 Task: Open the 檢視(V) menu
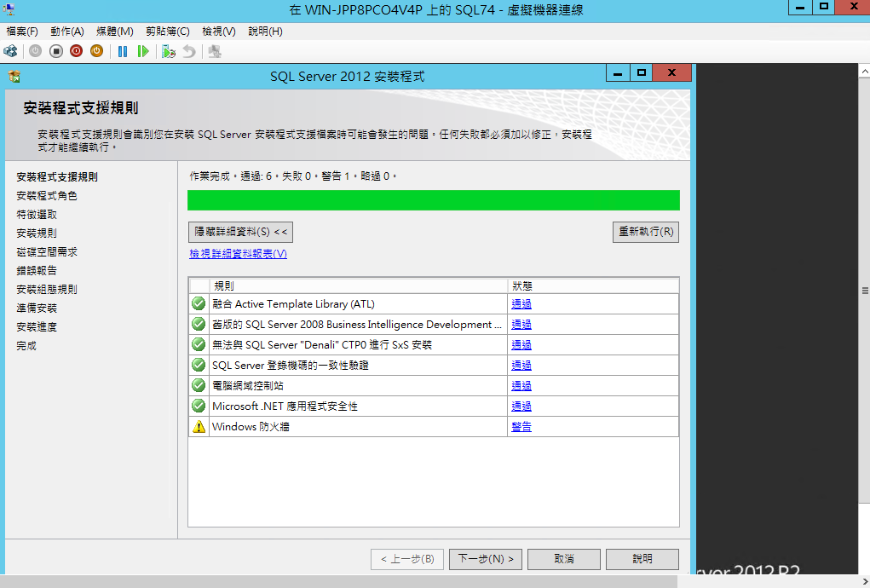click(x=219, y=32)
